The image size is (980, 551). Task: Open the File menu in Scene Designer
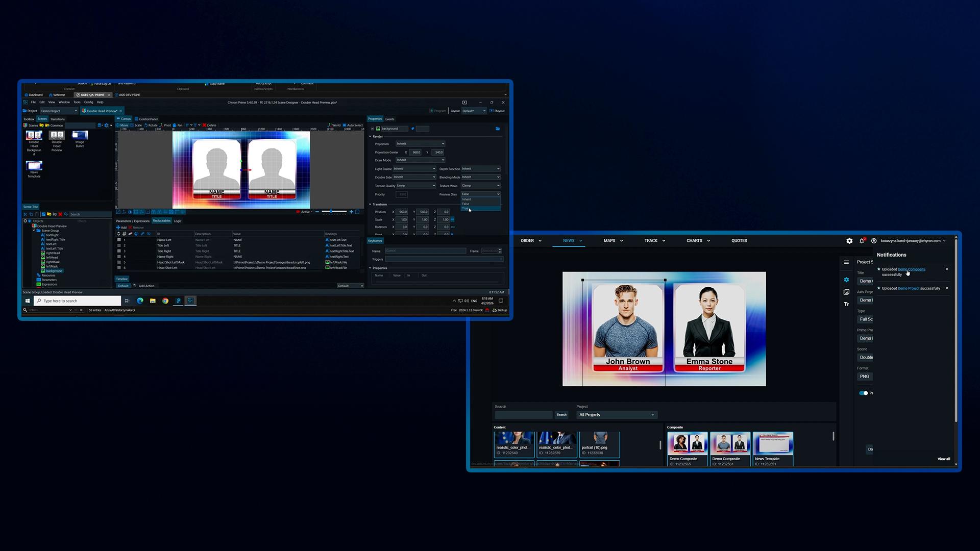coord(33,102)
